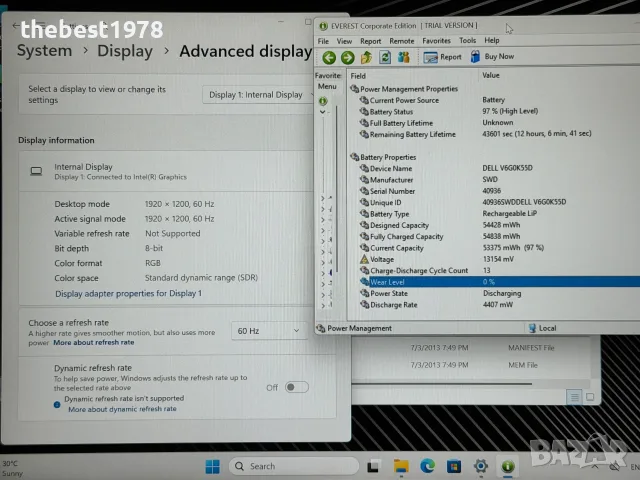Switch to the Menu panel tab
640x480 pixels.
(327, 87)
